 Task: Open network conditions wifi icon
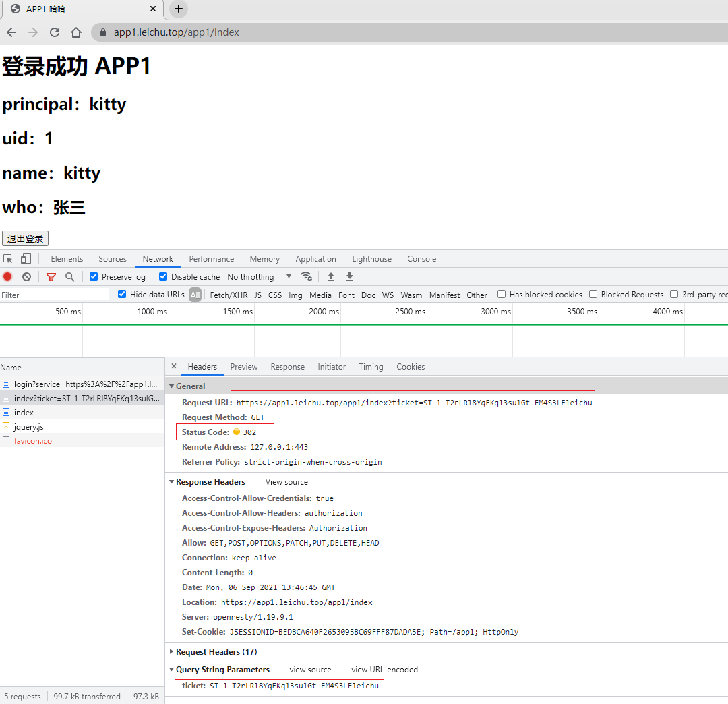(307, 276)
